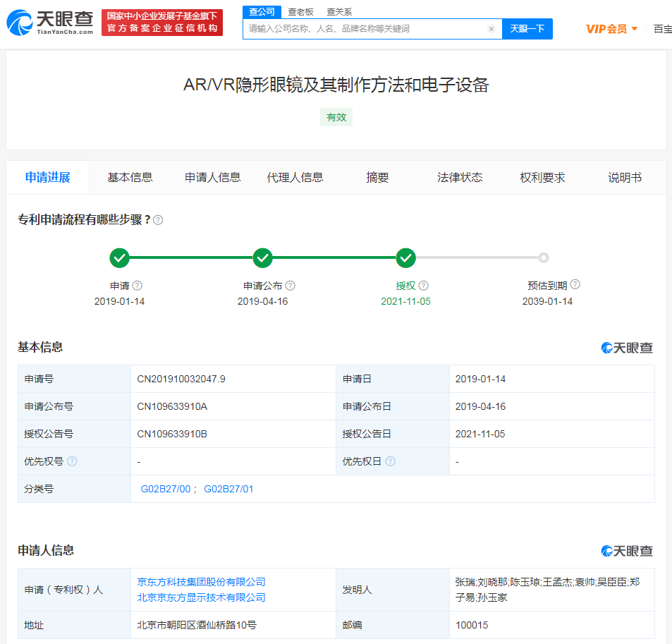Open the 权利要求 tab

tap(542, 178)
